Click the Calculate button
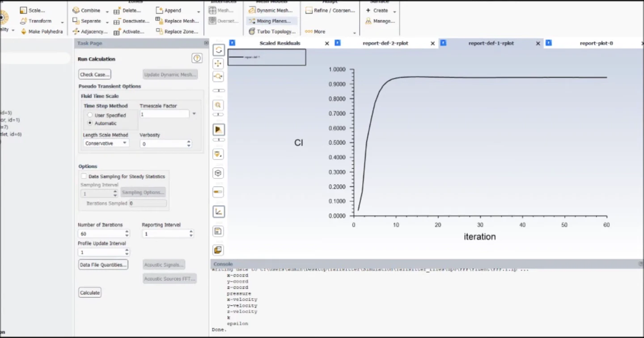 (90, 293)
